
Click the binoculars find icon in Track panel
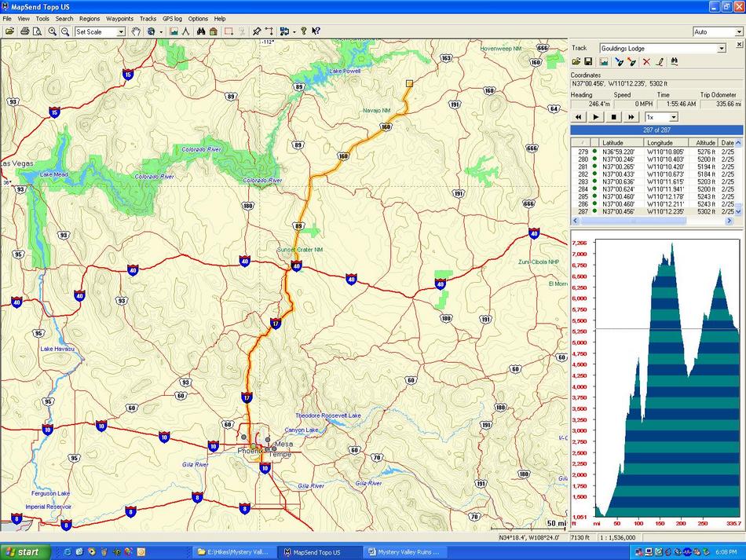[x=675, y=62]
